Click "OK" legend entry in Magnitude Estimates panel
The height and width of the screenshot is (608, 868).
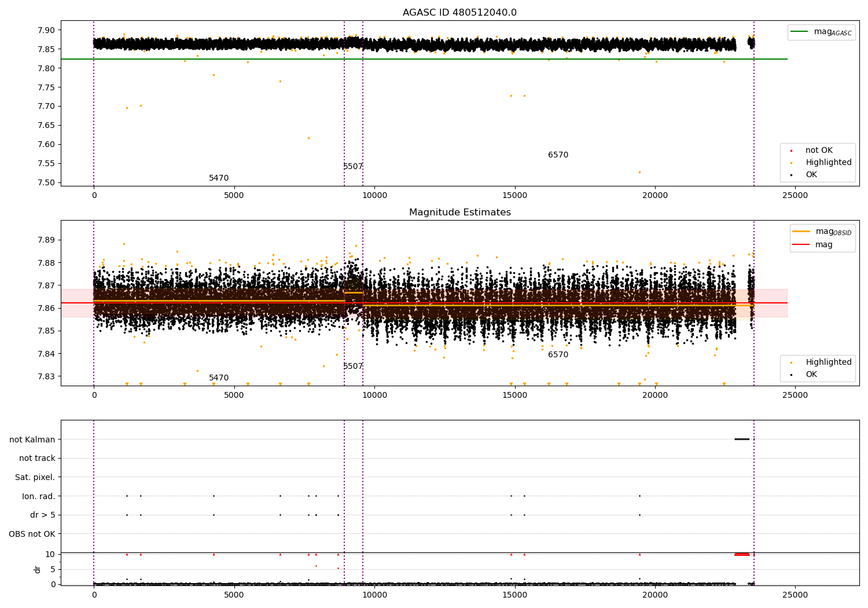pyautogui.click(x=804, y=375)
